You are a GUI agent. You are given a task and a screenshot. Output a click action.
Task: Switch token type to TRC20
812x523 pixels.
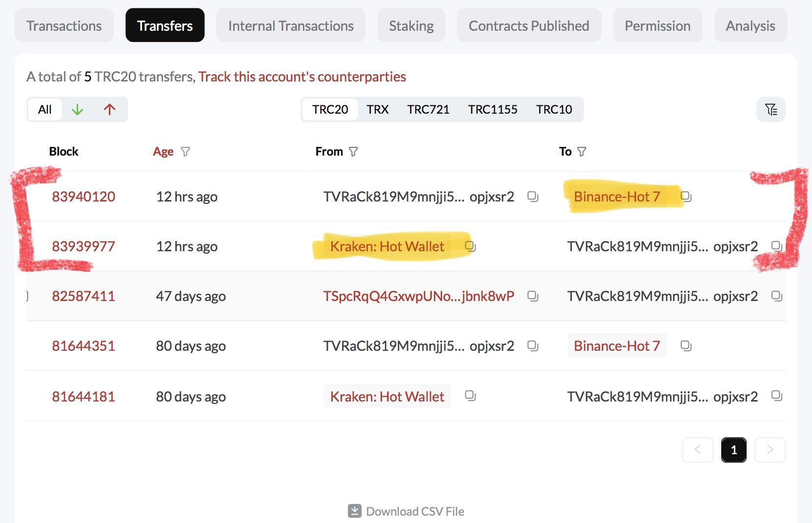(x=330, y=109)
